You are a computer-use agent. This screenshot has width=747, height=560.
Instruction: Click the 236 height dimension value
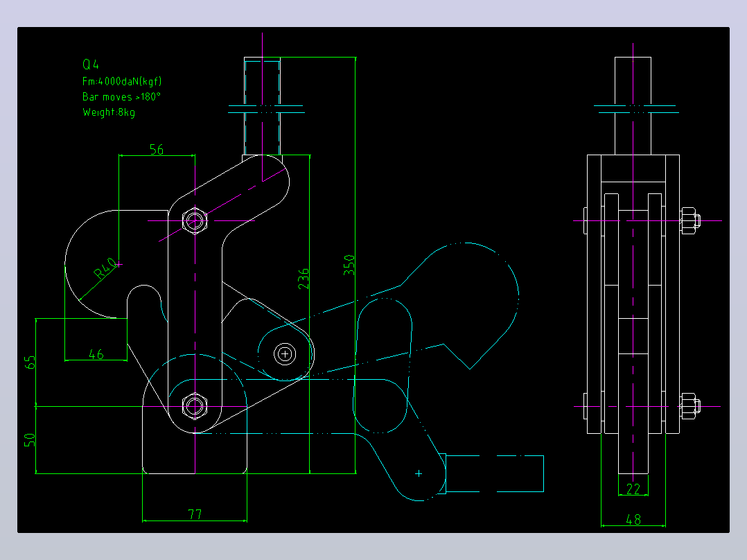[x=304, y=279]
